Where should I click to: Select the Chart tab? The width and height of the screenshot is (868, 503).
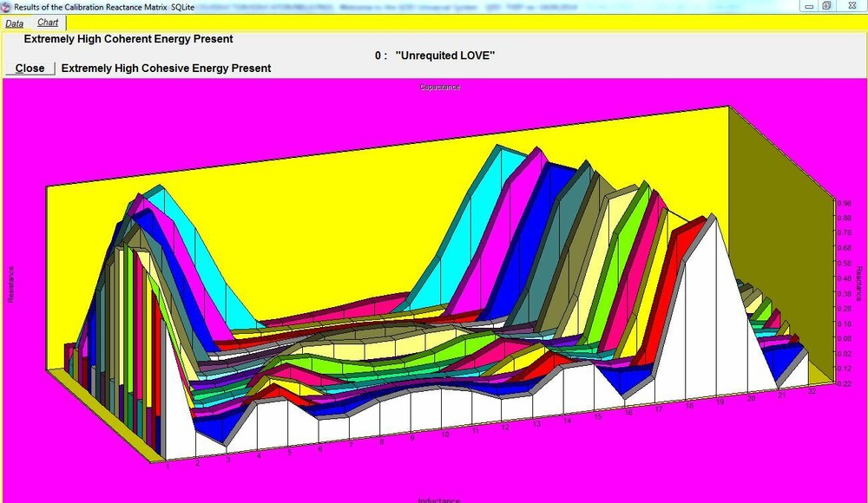(48, 23)
